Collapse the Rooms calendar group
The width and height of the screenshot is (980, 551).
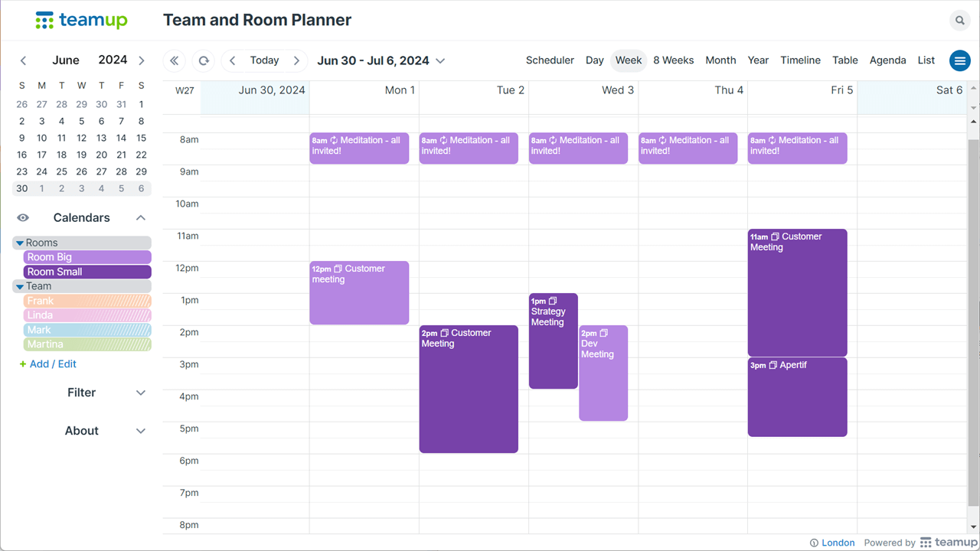18,242
